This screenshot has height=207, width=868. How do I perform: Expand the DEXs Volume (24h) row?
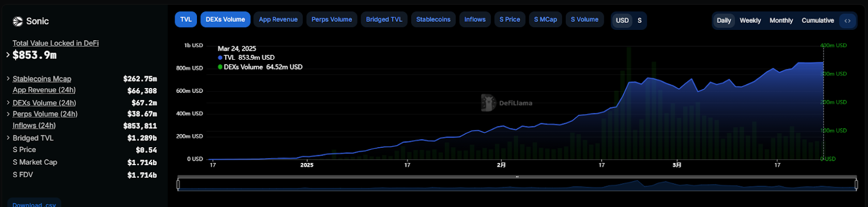pos(8,103)
